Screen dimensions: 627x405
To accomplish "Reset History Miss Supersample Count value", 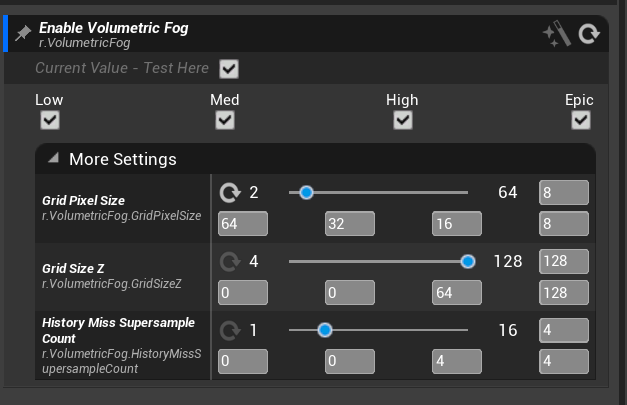I will click(x=230, y=330).
